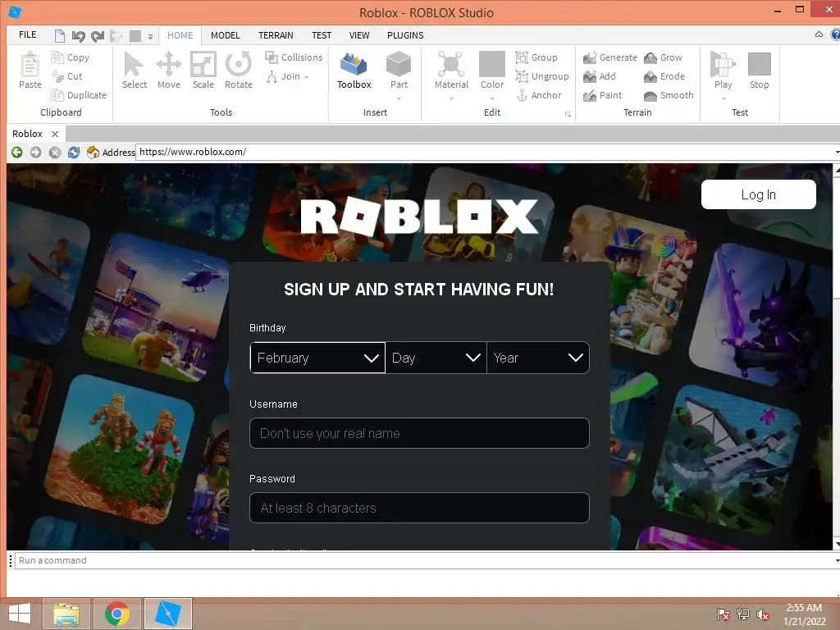
Task: Switch to the MODEL ribbon tab
Action: (x=226, y=35)
